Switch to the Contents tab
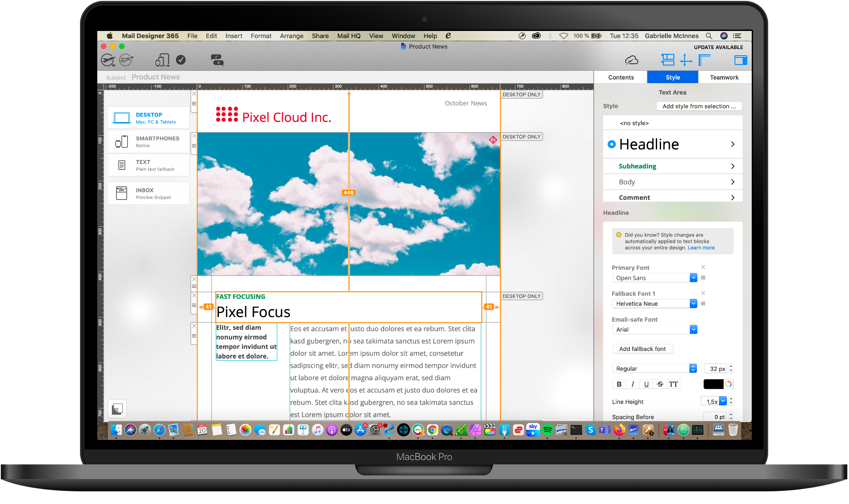Screen dimensions: 849x504 (x=621, y=76)
